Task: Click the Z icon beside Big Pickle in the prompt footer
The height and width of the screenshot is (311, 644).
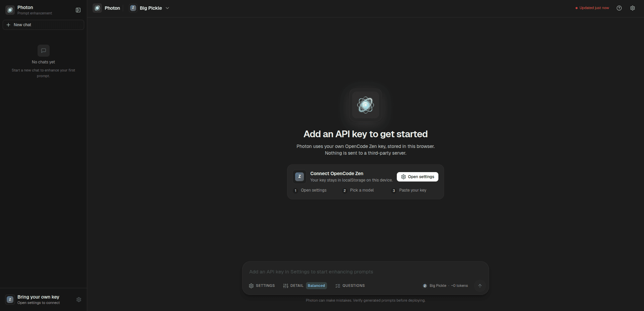Action: coord(425,286)
